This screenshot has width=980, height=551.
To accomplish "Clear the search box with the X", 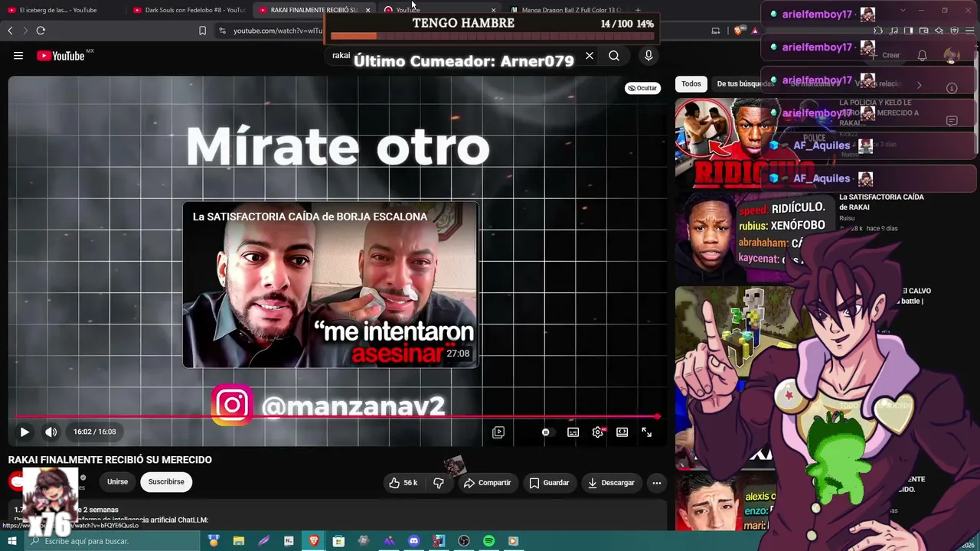I will [x=590, y=56].
